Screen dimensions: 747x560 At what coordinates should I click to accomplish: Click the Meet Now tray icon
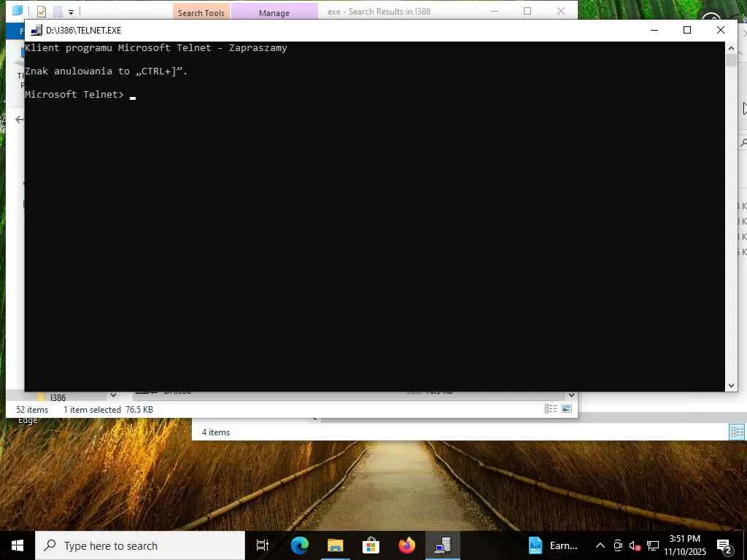pyautogui.click(x=618, y=545)
